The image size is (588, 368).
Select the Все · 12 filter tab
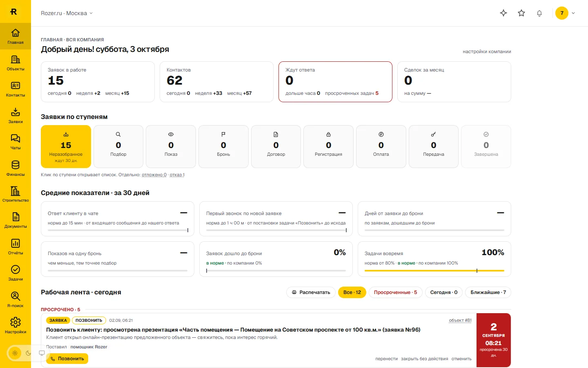[x=352, y=292]
